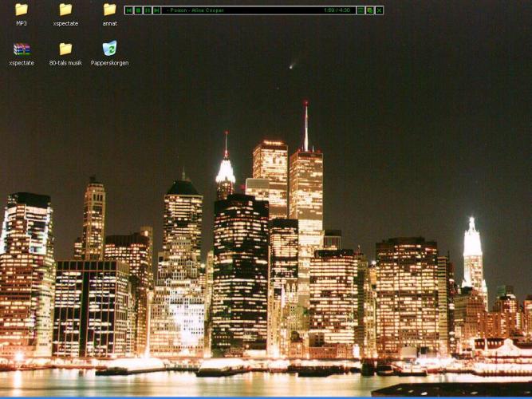Screen dimensions: 532x399
Task: Click the 'MP3' folder name label
Action: pyautogui.click(x=22, y=24)
